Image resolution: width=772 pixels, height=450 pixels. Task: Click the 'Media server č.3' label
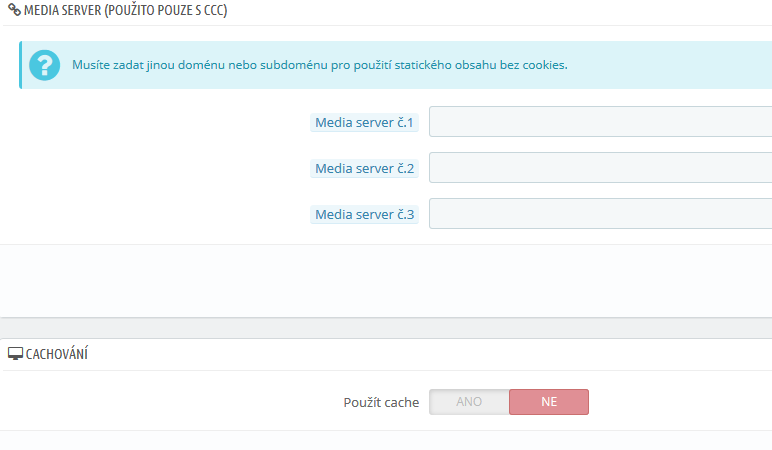tap(364, 215)
